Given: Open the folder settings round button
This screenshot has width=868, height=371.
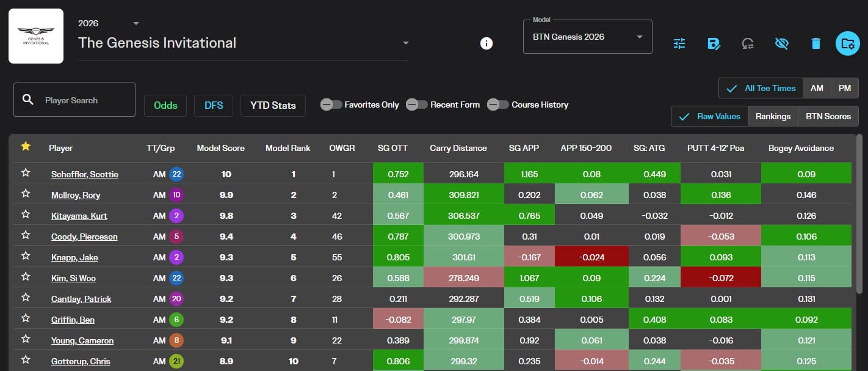Looking at the screenshot, I should (x=848, y=43).
